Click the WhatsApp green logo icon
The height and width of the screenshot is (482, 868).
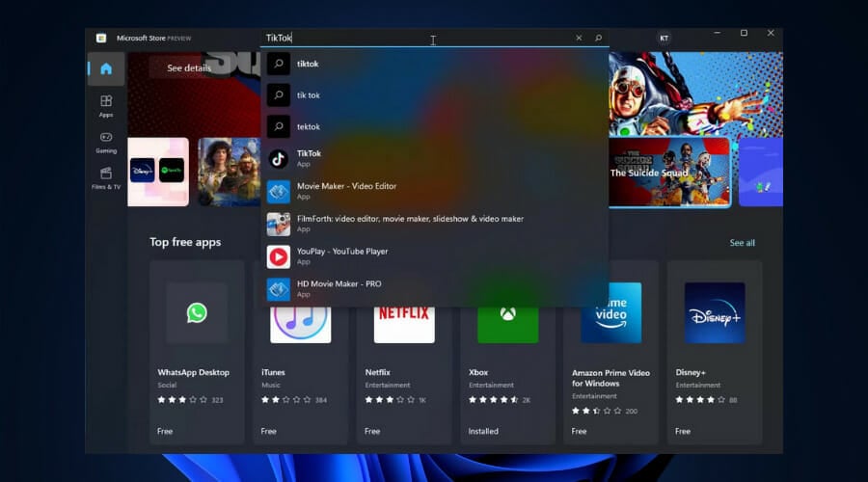[x=197, y=312]
